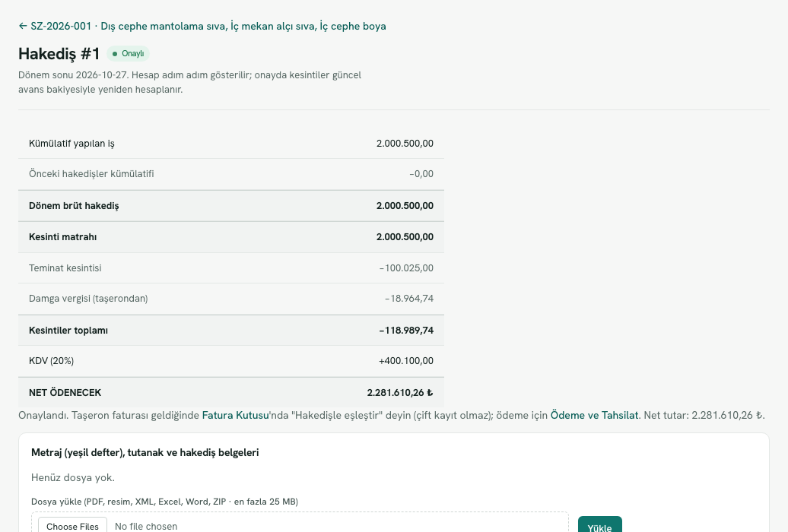The width and height of the screenshot is (788, 532).
Task: Go back to contract SZ-2026-001
Action: pyautogui.click(x=202, y=26)
